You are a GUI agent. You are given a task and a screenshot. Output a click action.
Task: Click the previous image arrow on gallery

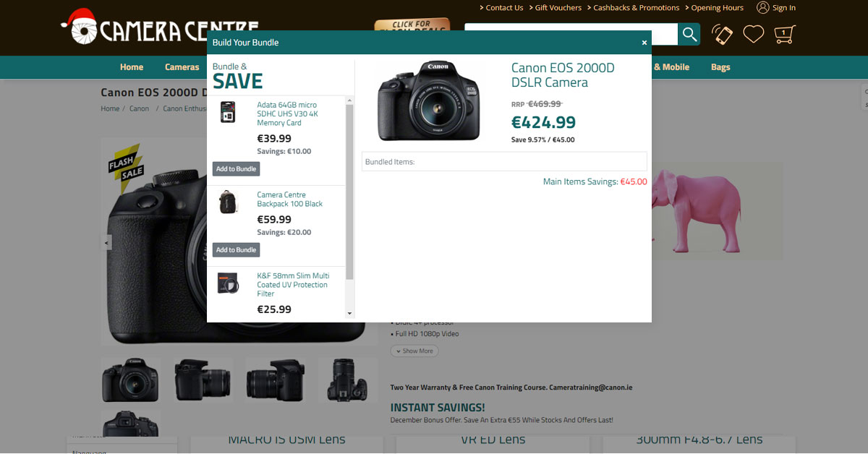coord(107,244)
